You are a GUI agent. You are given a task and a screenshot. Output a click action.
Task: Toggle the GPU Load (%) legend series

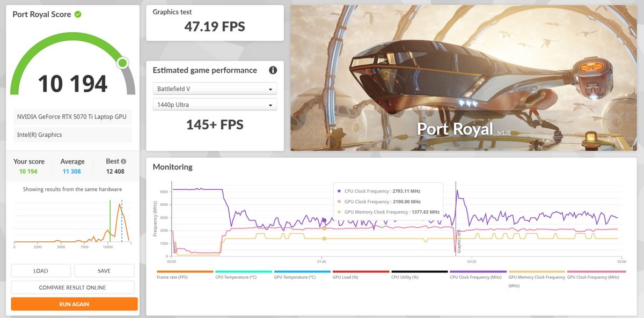361,275
